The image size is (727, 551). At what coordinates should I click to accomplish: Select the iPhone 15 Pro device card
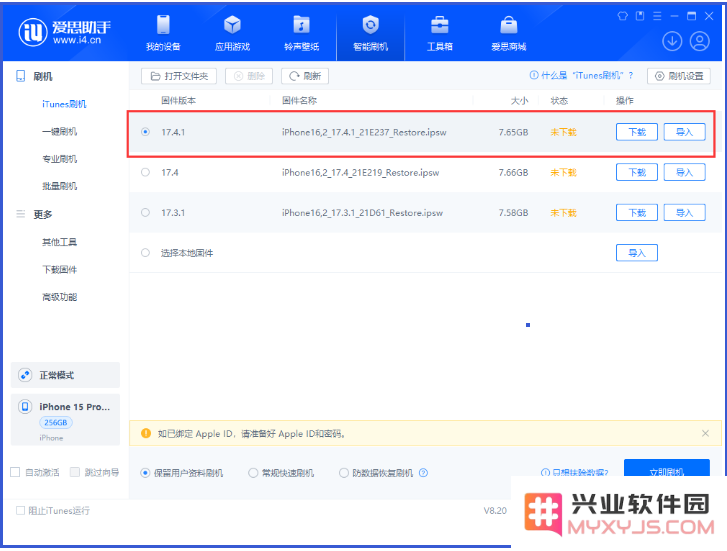pos(65,420)
